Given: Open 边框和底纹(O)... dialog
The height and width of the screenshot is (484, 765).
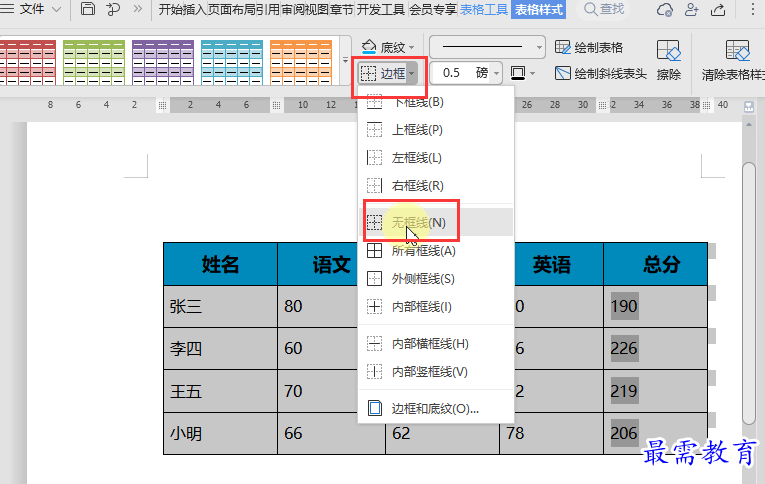Looking at the screenshot, I should (436, 408).
